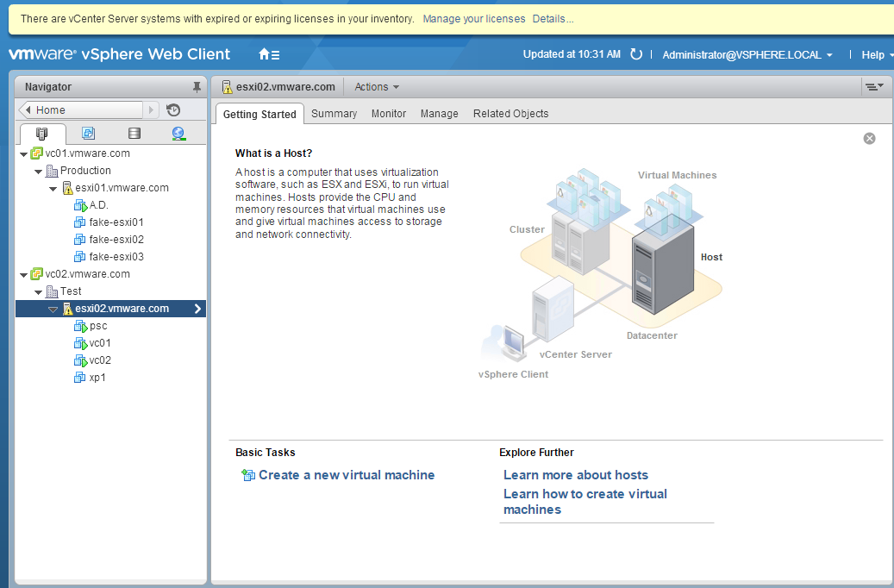Click the fake-esxi03 VM icon
This screenshot has height=588, width=894.
[x=80, y=257]
